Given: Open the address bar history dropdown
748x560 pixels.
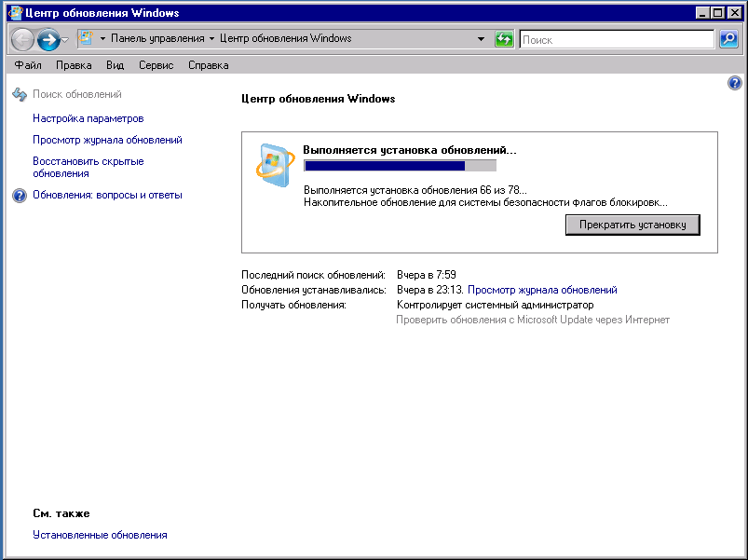Looking at the screenshot, I should (x=481, y=39).
